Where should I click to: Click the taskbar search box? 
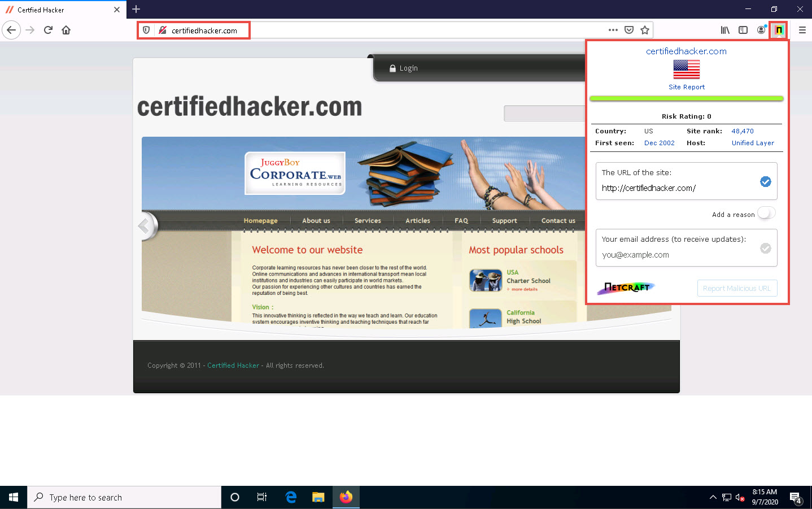pyautogui.click(x=124, y=497)
